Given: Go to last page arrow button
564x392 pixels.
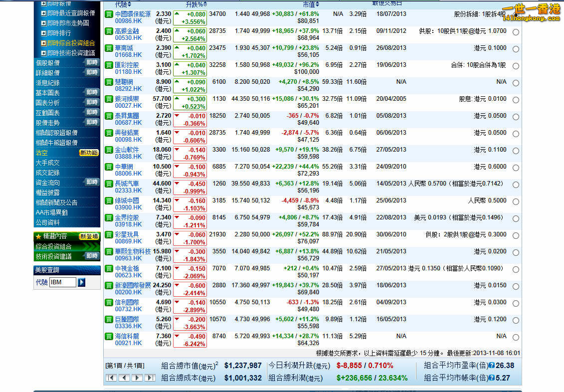Looking at the screenshot, I should [x=150, y=378].
